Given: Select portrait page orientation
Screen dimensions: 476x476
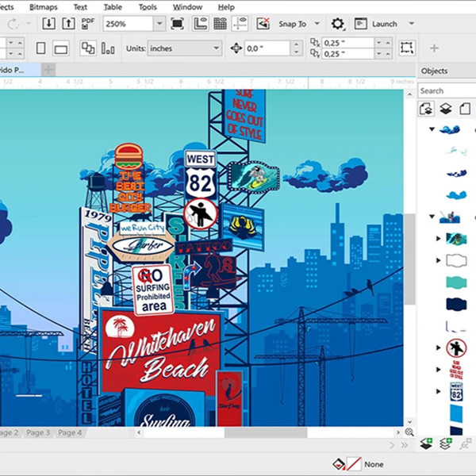Looking at the screenshot, I should [41, 48].
